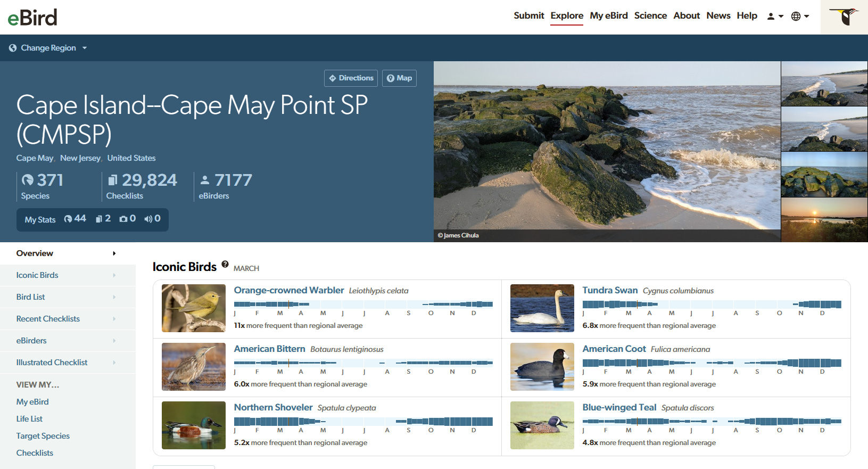868x469 pixels.
Task: Click My Stats photo camera icon
Action: point(123,219)
